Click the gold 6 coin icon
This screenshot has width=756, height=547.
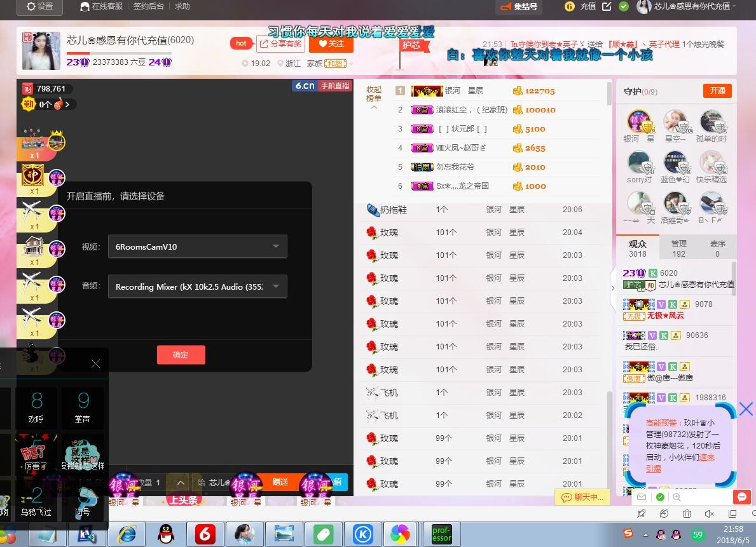point(570,6)
